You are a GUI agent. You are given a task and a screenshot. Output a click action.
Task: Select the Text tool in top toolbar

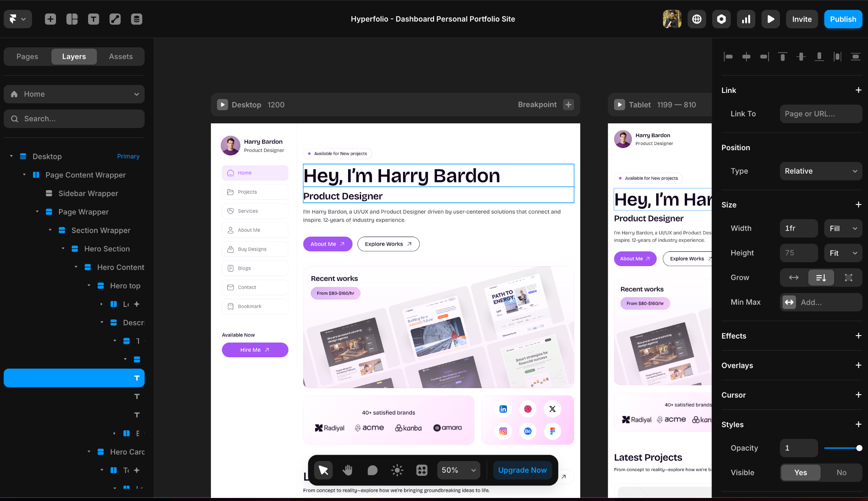point(93,19)
